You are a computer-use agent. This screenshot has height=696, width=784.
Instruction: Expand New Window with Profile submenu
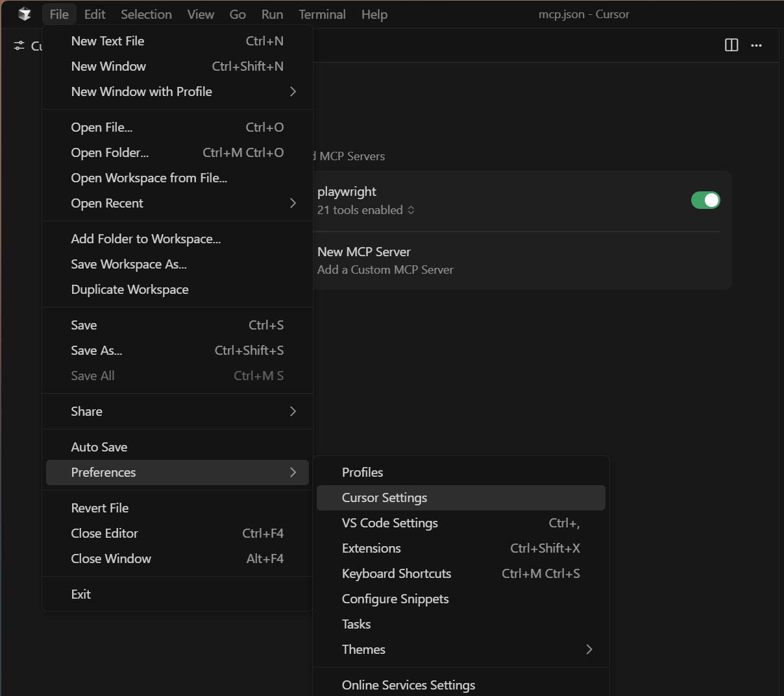click(177, 91)
